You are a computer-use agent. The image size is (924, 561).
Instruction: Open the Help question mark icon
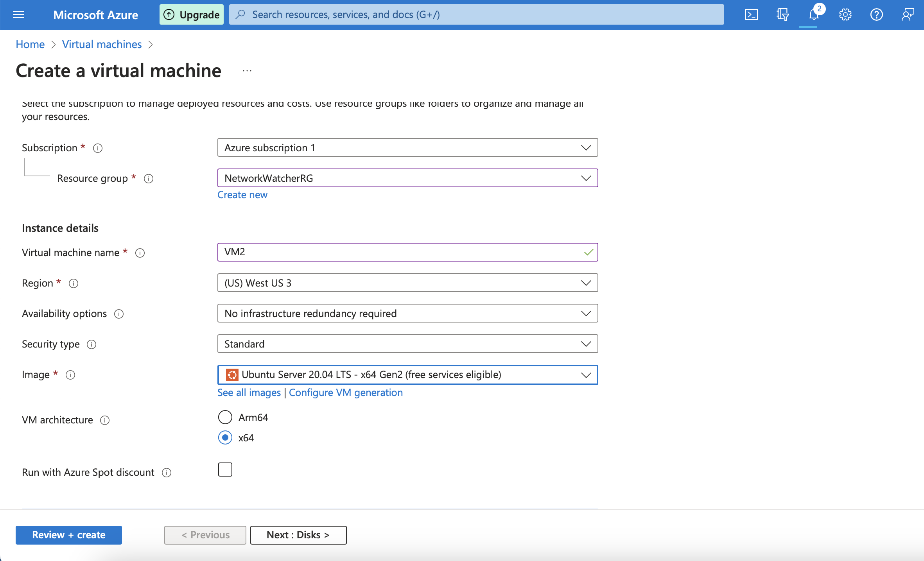(x=876, y=15)
